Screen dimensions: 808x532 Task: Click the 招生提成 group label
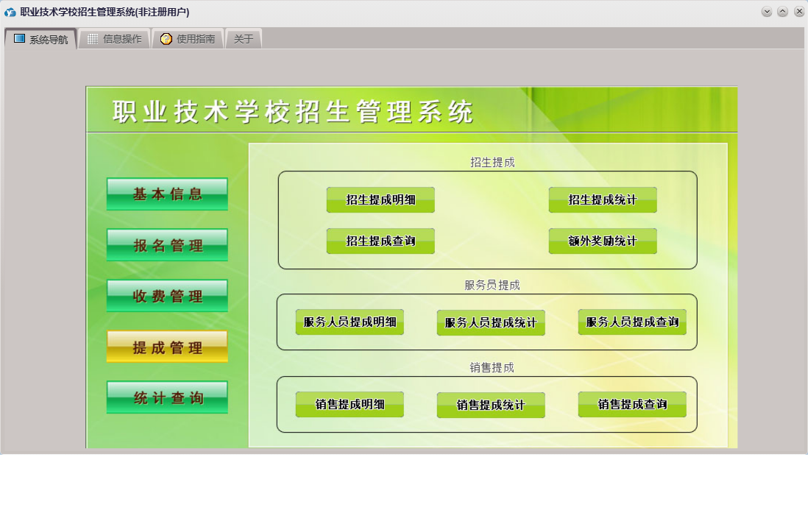pyautogui.click(x=492, y=163)
